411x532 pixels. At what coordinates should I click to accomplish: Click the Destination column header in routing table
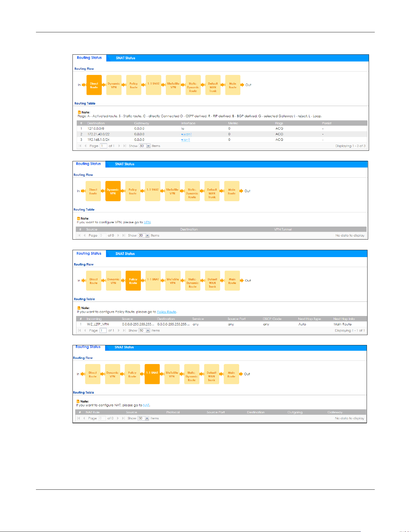pyautogui.click(x=96, y=123)
